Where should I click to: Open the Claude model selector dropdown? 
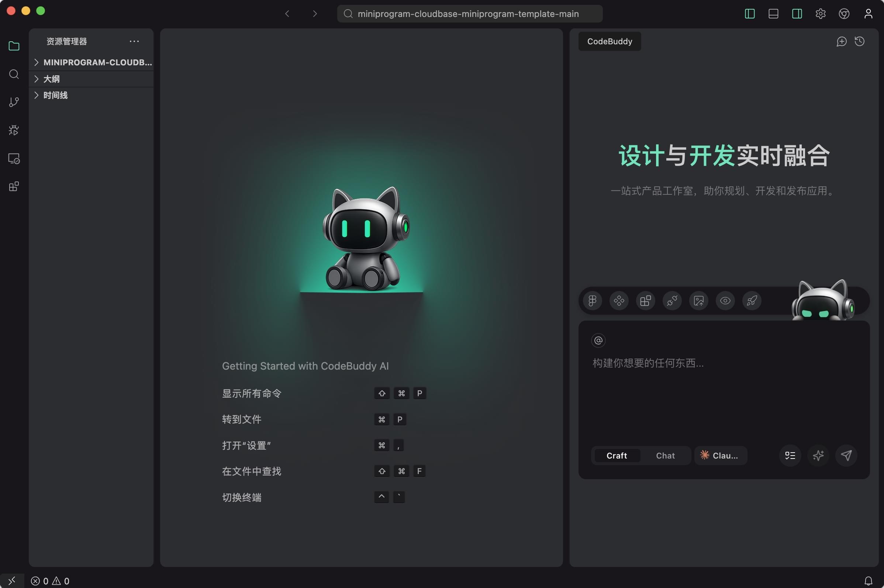(721, 455)
